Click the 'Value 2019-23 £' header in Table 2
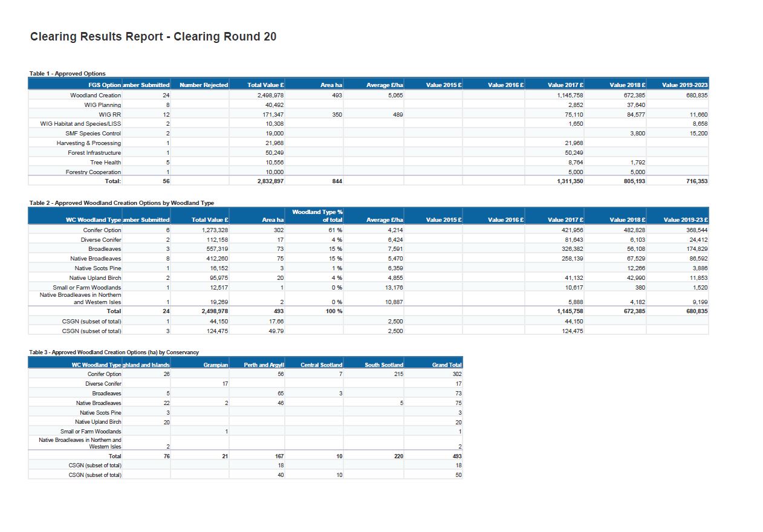Viewport: 763px width, 532px height. click(x=686, y=220)
